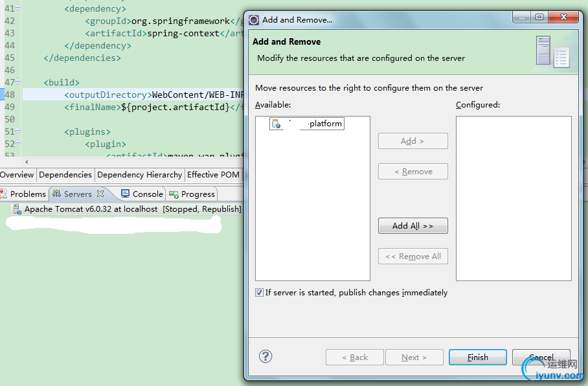
Task: Collapse the dependency element at line 41
Action: click(x=18, y=8)
